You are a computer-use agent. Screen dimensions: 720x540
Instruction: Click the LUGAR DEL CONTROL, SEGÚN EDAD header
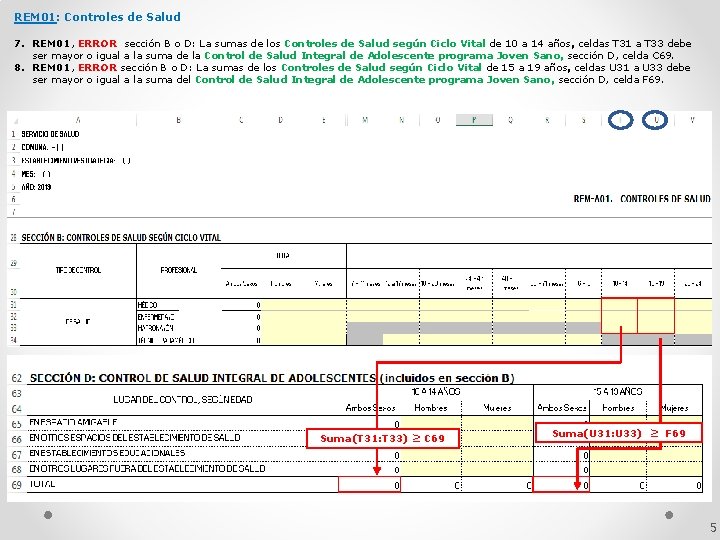(183, 399)
